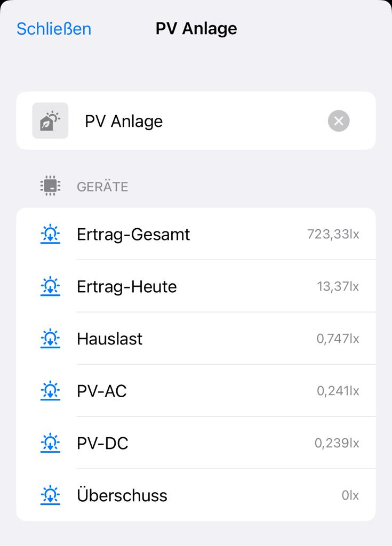Clear the PV Anlage name field

point(339,121)
